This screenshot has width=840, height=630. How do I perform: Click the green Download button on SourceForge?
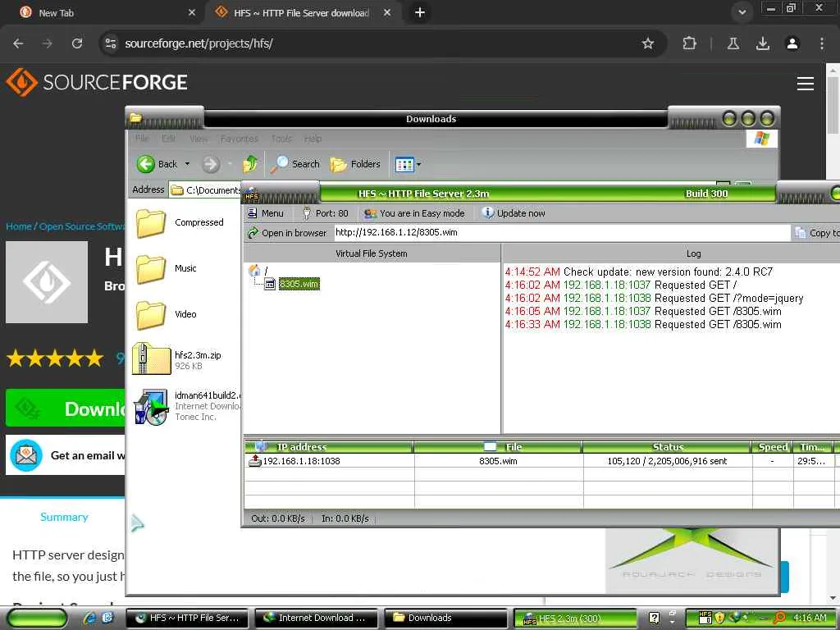(66, 409)
